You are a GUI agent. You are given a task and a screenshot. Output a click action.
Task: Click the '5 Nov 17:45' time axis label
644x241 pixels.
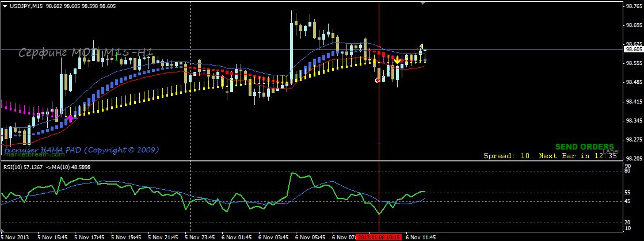[89, 238]
